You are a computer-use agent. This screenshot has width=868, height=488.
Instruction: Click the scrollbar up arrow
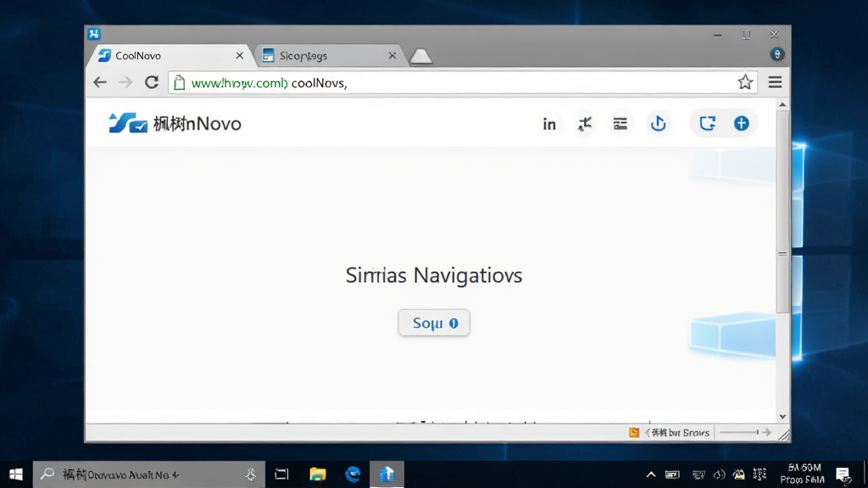point(782,104)
